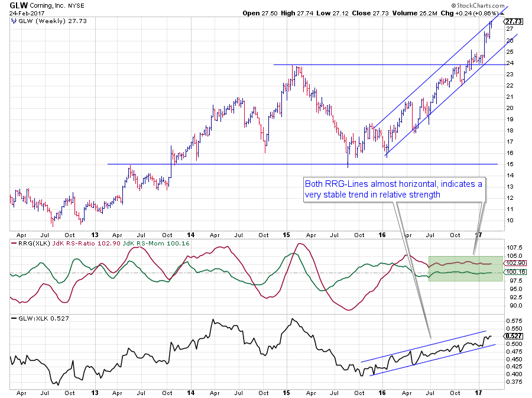Click year 16 label on the bottom time axis

coord(382,393)
